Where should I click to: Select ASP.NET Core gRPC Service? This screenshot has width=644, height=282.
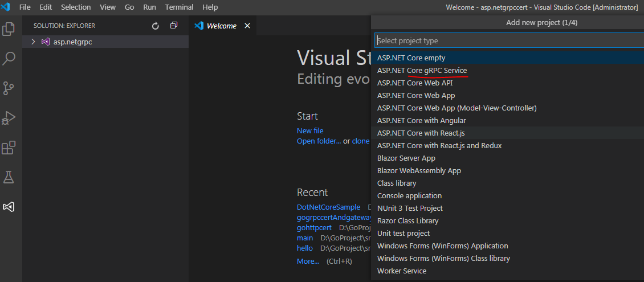coord(507,71)
